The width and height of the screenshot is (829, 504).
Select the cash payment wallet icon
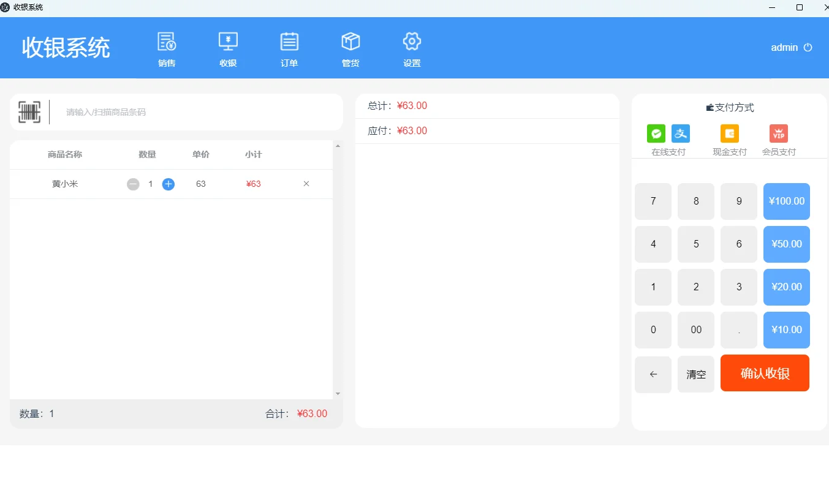730,134
